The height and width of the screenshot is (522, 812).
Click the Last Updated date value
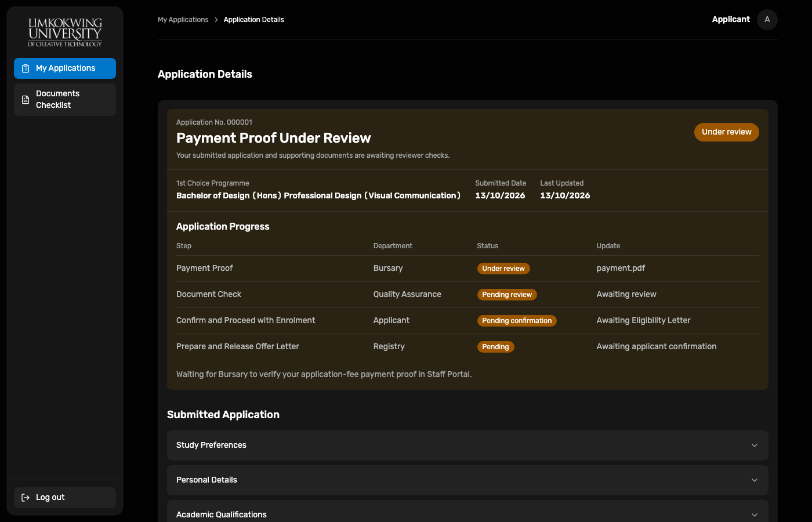tap(565, 196)
